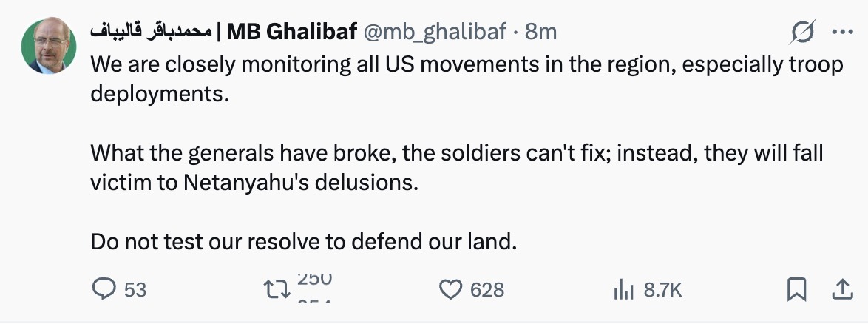Viewport: 868px width, 324px height.
Task: Like the tweet with the heart icon
Action: [x=450, y=289]
